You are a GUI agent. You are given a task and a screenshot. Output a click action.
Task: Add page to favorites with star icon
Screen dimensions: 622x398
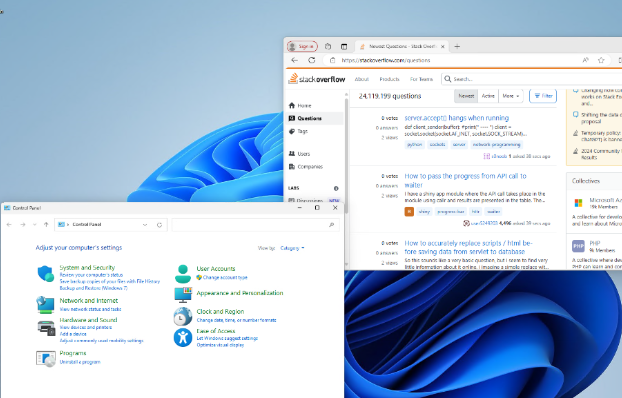601,60
